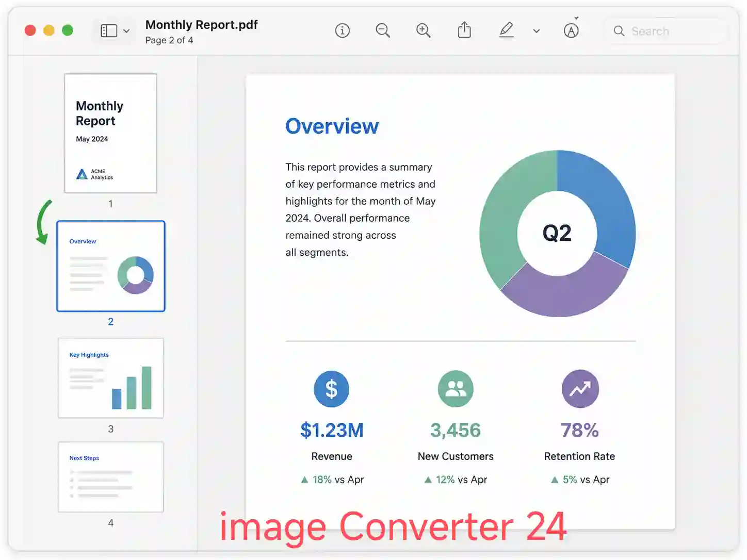Click the '18% vs Apr' change text

[338, 480]
